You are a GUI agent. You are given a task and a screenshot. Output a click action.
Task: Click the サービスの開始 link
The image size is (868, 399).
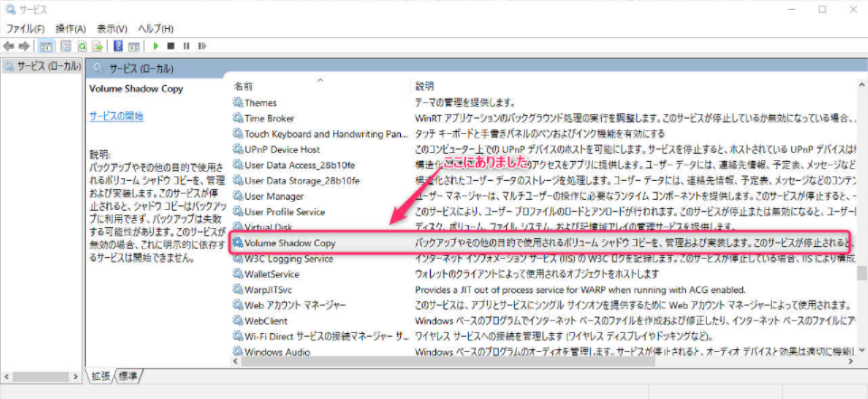tap(116, 116)
